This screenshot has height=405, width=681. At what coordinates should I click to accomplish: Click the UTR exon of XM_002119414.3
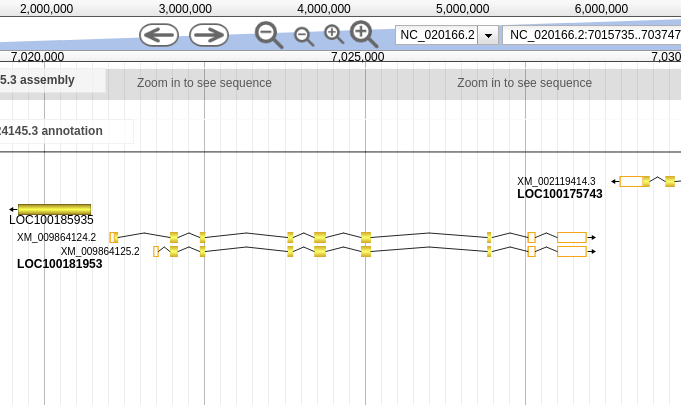pos(631,181)
